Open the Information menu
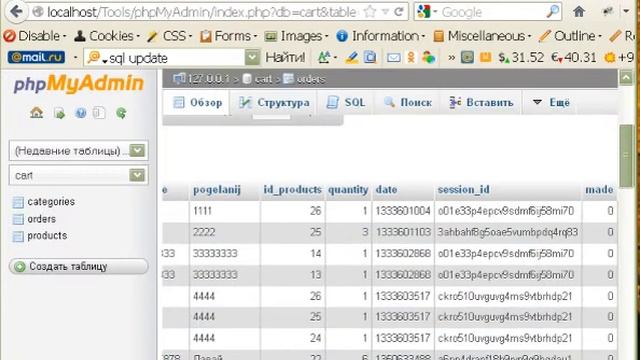The image size is (640, 360). (x=380, y=36)
